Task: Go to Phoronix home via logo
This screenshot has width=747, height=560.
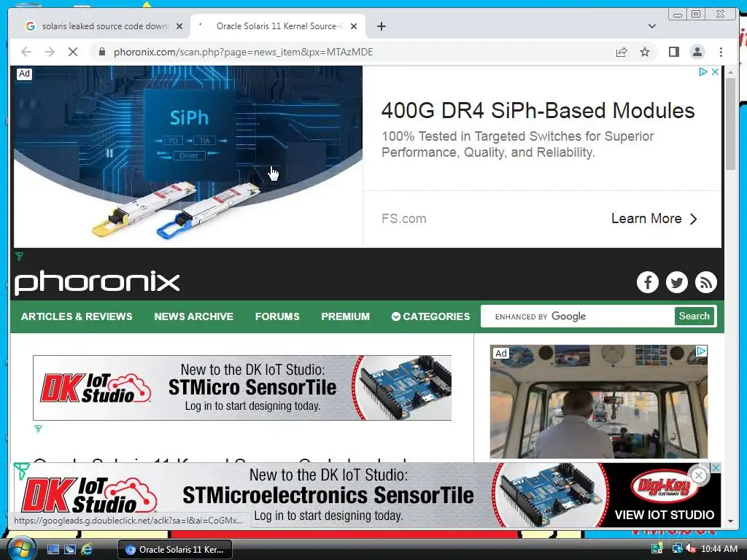Action: [x=97, y=282]
